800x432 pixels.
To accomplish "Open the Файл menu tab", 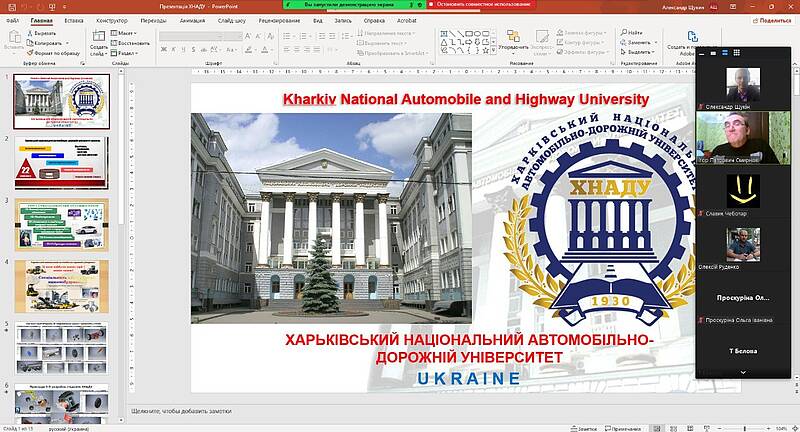I will click(13, 21).
